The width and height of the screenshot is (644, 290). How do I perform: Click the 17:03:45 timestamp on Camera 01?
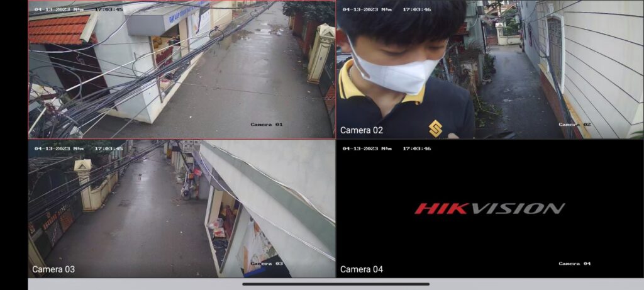(x=109, y=9)
